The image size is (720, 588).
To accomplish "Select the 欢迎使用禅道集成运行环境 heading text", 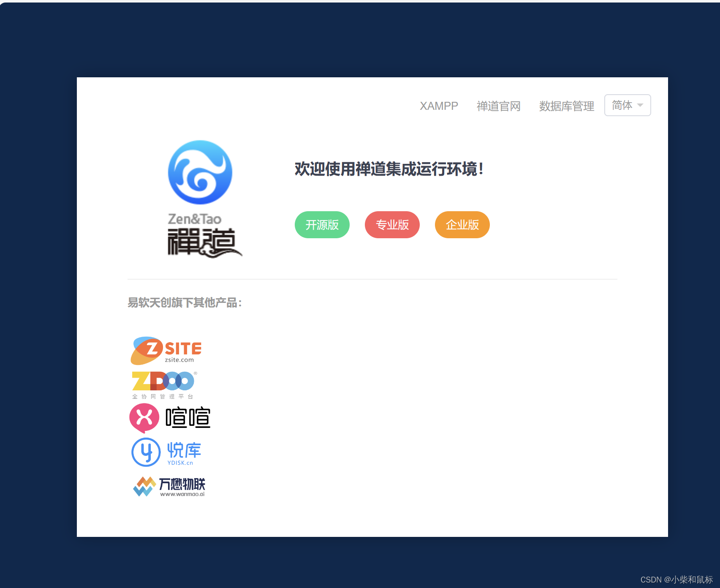I will click(389, 169).
